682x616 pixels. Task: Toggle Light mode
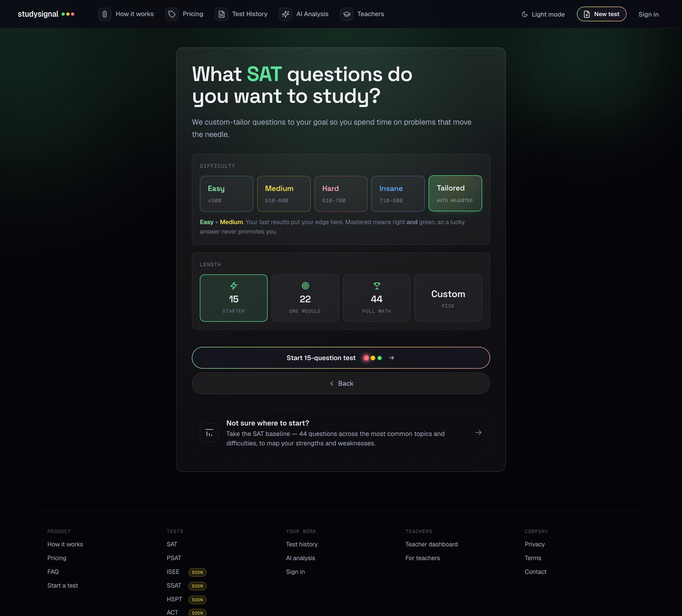click(543, 14)
